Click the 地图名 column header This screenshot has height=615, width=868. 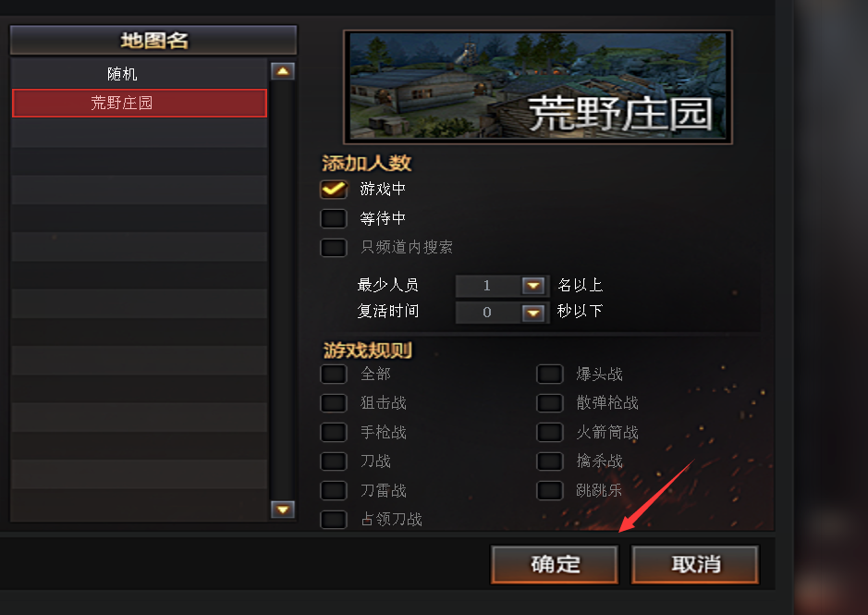tap(153, 40)
